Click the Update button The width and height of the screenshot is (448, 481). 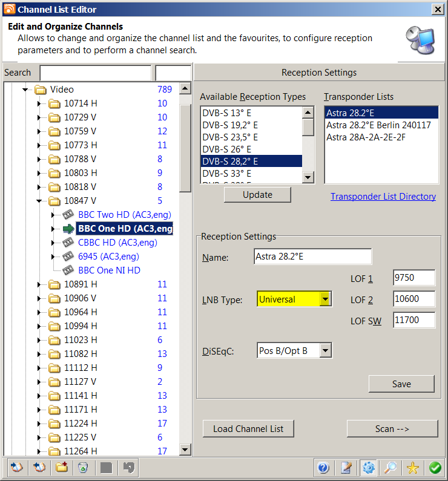(x=257, y=195)
